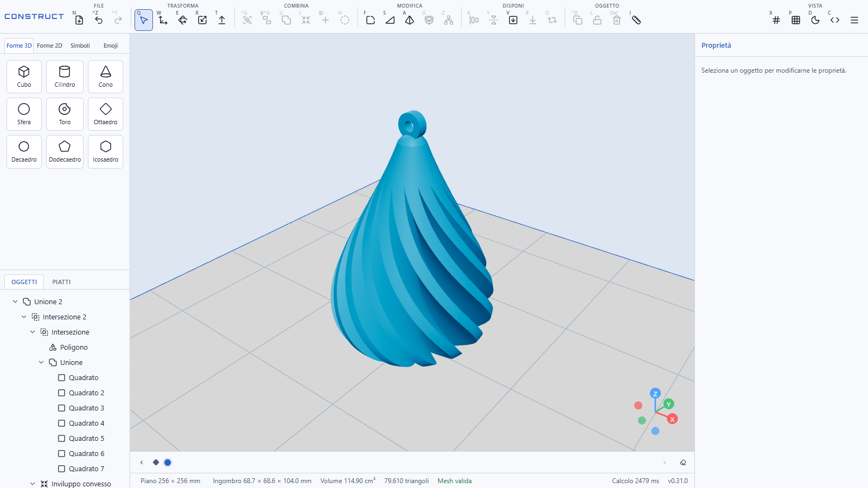Click the Z axis on orientation gizmo

[655, 394]
